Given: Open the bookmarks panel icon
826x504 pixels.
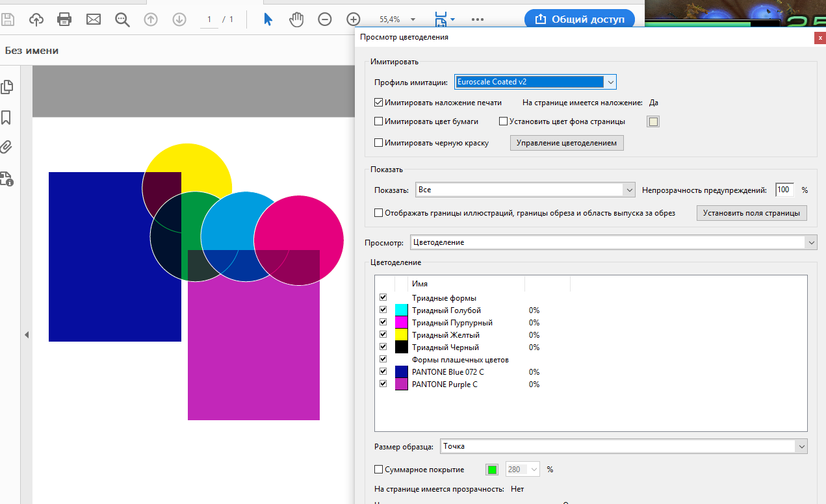Looking at the screenshot, I should tap(7, 118).
